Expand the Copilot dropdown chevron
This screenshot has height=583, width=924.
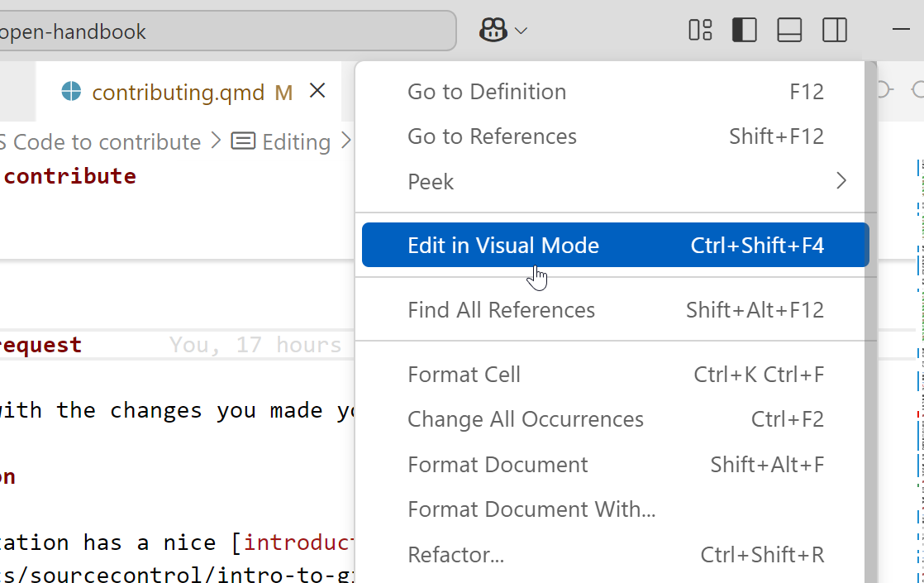[x=521, y=31]
